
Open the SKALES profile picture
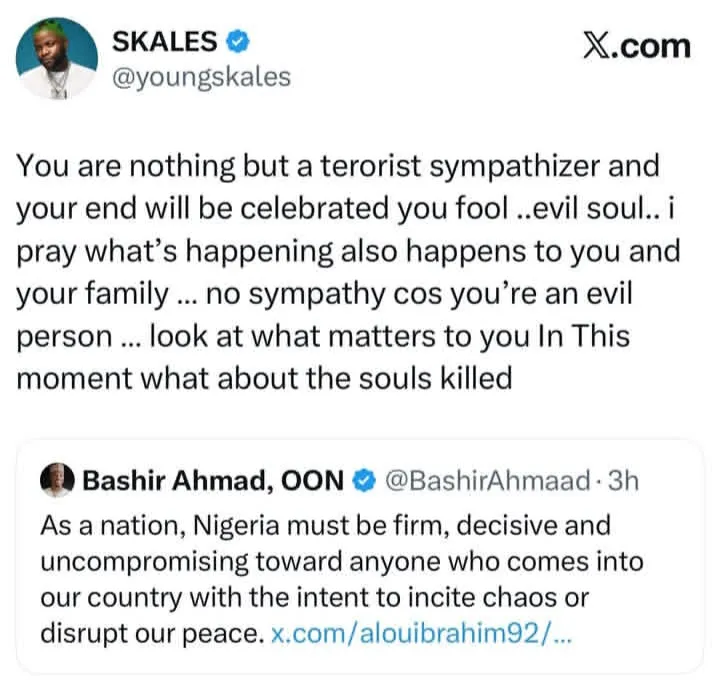point(58,57)
